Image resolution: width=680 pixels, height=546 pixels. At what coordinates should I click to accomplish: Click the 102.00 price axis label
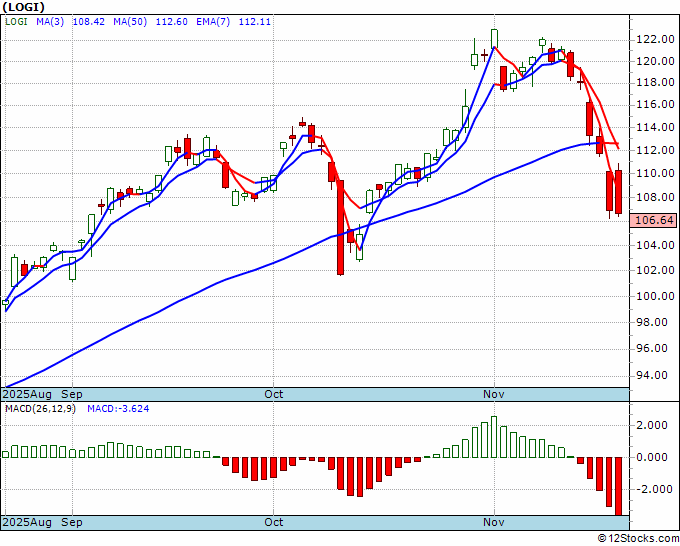(x=655, y=270)
